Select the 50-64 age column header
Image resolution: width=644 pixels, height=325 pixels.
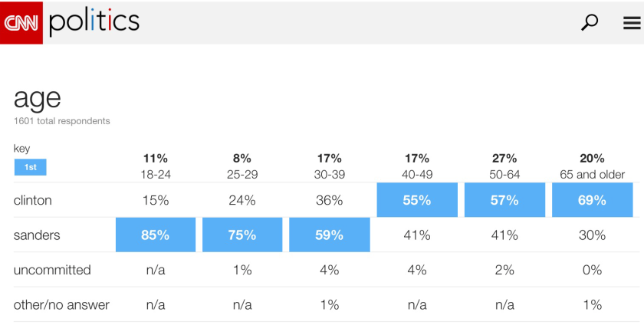[x=504, y=166]
